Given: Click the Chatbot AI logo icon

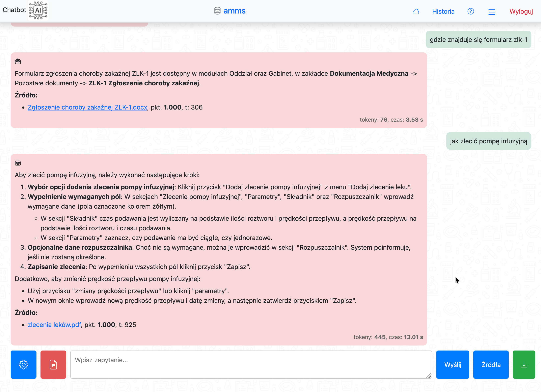Looking at the screenshot, I should point(38,10).
